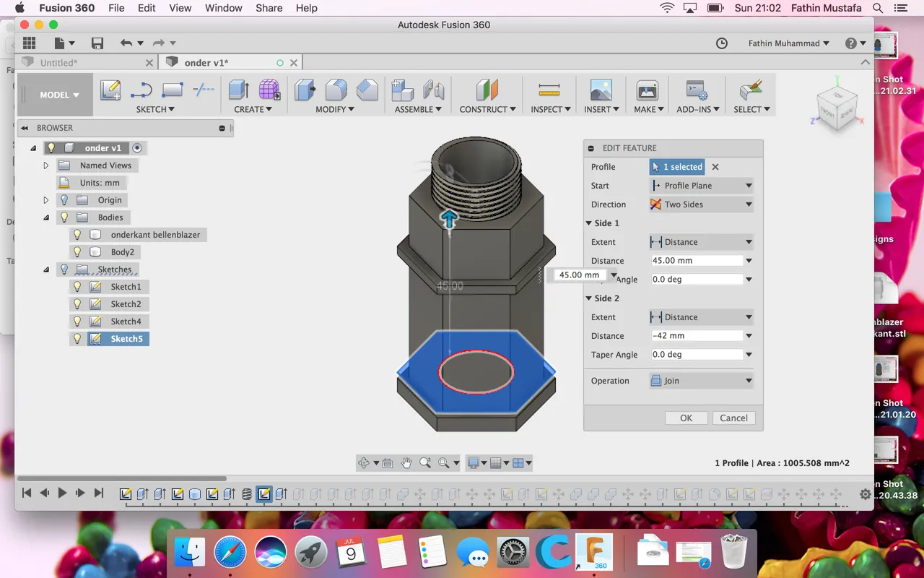The width and height of the screenshot is (924, 578).
Task: Toggle visibility bulb of Body2
Action: (77, 252)
